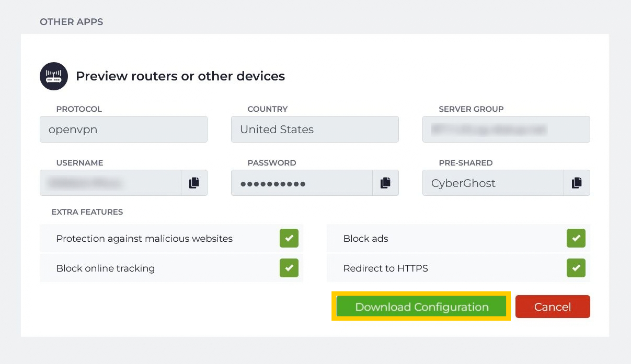Click the 'Block online tracking' text
The height and width of the screenshot is (364, 631).
[106, 268]
